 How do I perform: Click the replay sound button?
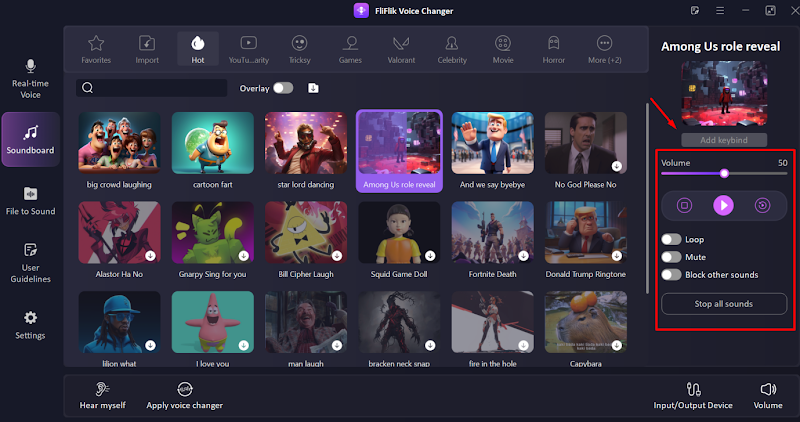pos(762,205)
